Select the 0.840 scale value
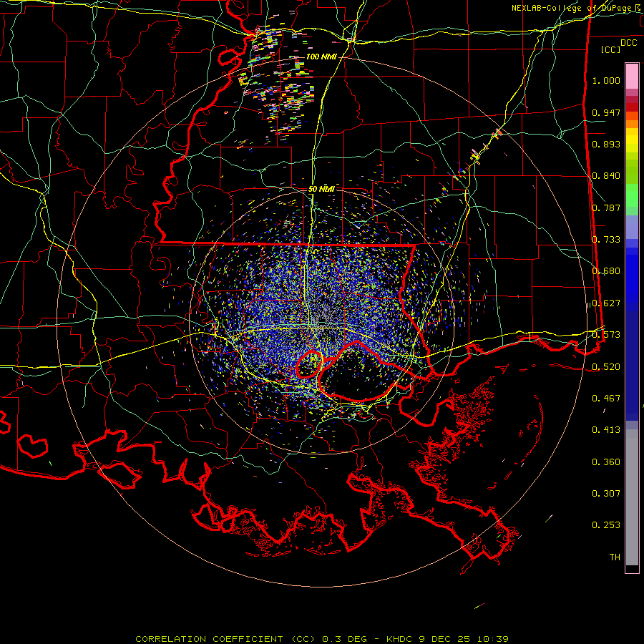644x644 pixels. [x=606, y=176]
